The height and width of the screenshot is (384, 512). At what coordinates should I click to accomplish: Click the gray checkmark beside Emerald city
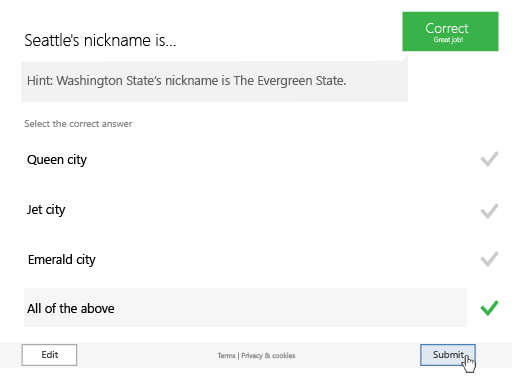(x=489, y=259)
